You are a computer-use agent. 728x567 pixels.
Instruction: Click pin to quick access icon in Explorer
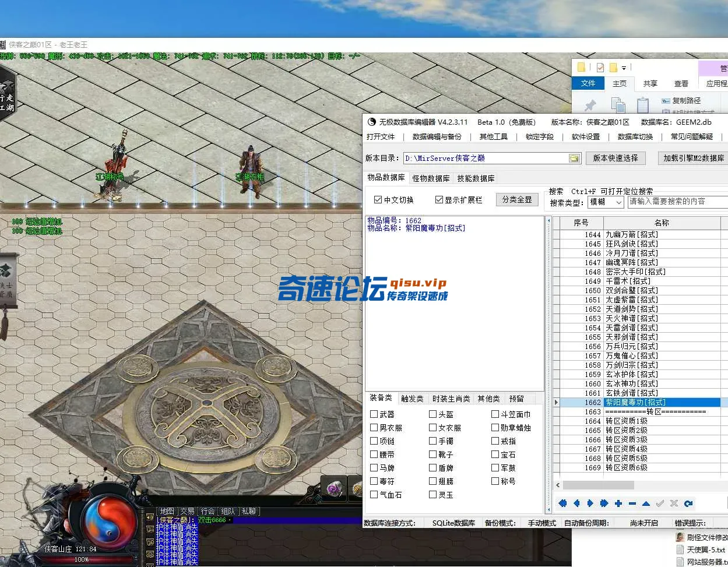591,105
